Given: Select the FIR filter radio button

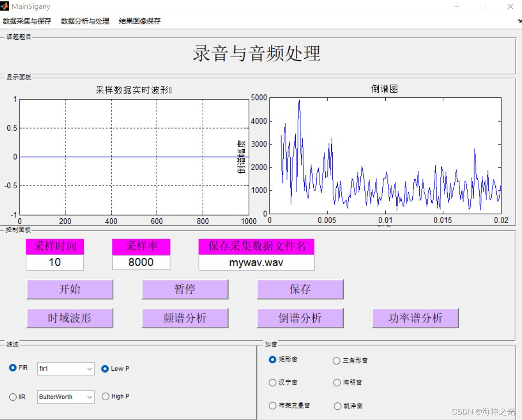Looking at the screenshot, I should [x=12, y=368].
